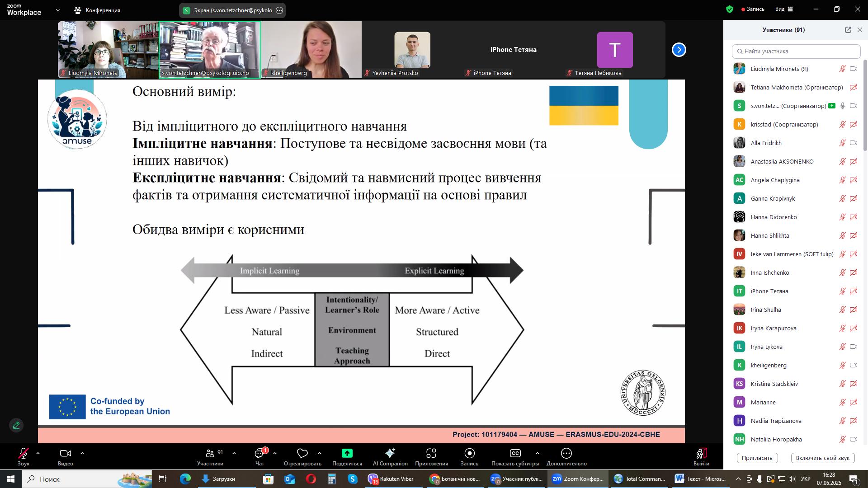Focus the Найти участника search field
Viewport: 868px width, 488px height.
point(796,51)
